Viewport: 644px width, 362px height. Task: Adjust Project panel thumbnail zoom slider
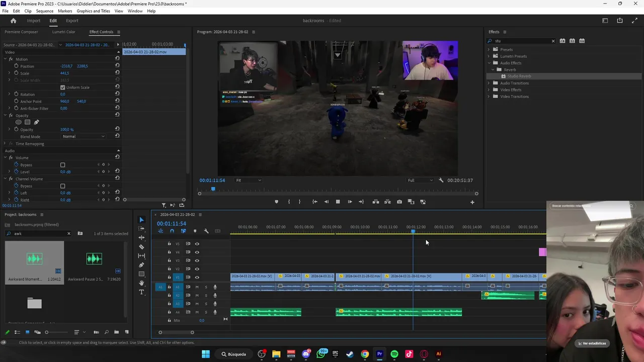[x=47, y=332]
